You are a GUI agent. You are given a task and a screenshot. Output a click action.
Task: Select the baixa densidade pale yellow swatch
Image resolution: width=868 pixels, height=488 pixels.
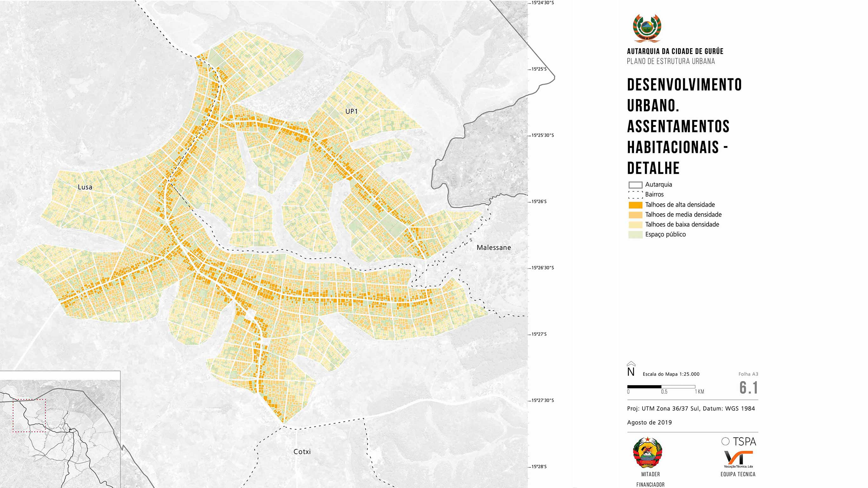click(635, 225)
